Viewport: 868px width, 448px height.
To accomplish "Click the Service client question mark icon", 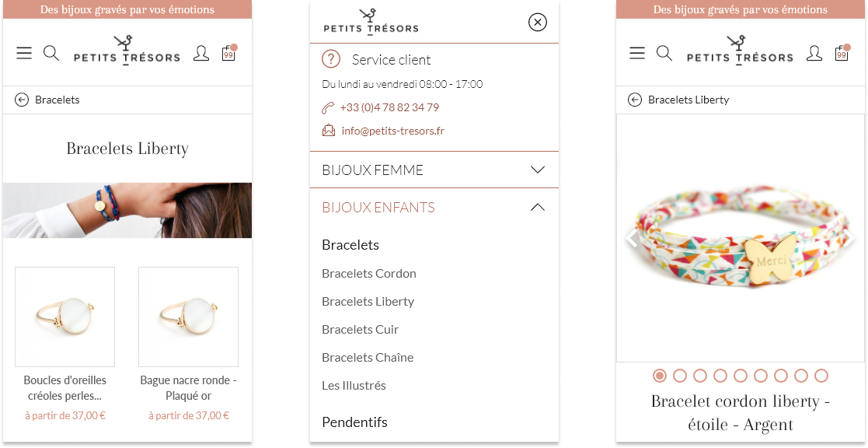I will pyautogui.click(x=331, y=59).
